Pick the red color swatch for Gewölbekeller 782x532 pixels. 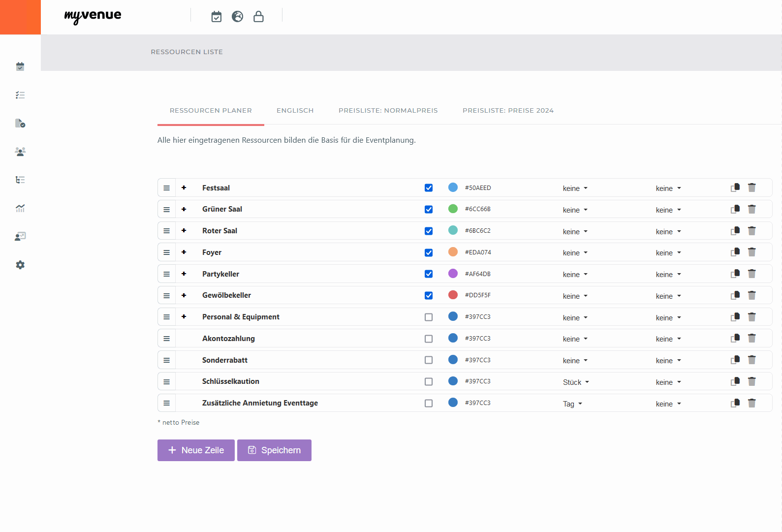(453, 295)
